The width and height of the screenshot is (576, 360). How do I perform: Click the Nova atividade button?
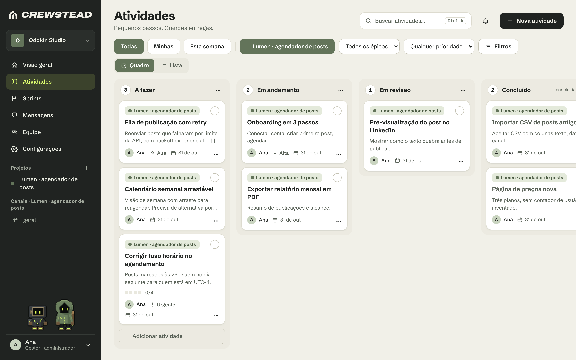532,21
